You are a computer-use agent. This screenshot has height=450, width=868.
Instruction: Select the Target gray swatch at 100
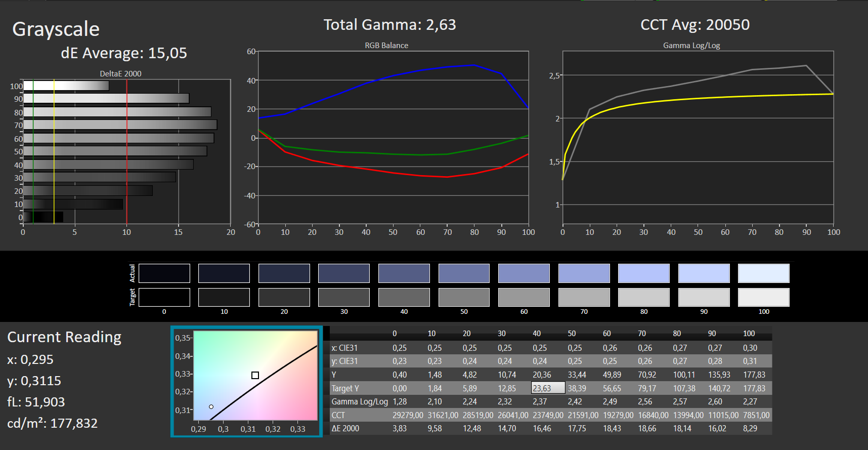[x=764, y=297]
